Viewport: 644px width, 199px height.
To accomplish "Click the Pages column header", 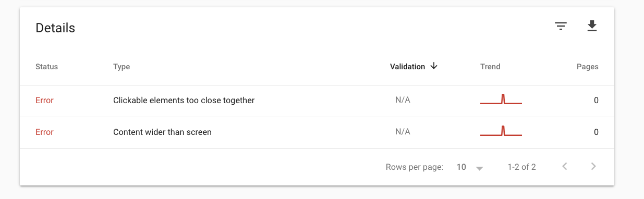I will pos(587,67).
